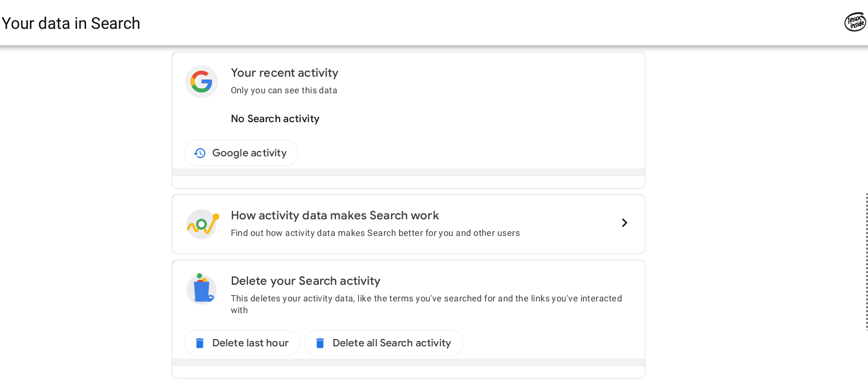Select Delete last hour button
This screenshot has width=868, height=382.
[242, 343]
